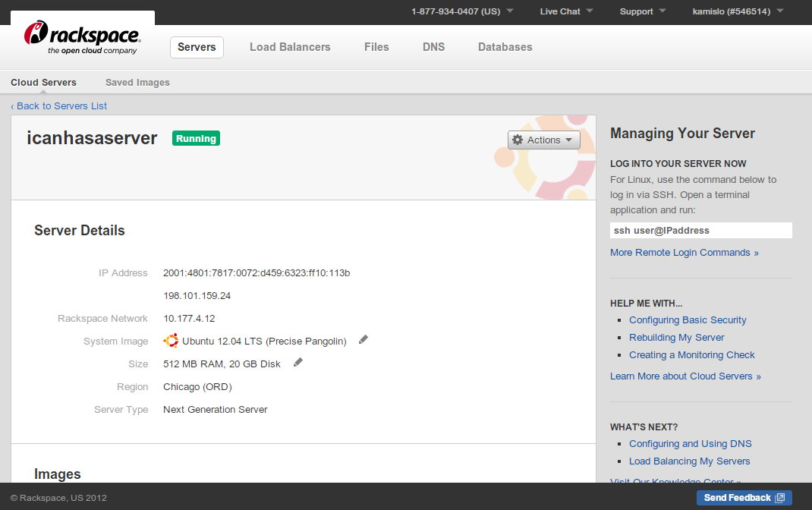This screenshot has width=812, height=510.
Task: Click external link icon in Send Feedback
Action: point(780,498)
